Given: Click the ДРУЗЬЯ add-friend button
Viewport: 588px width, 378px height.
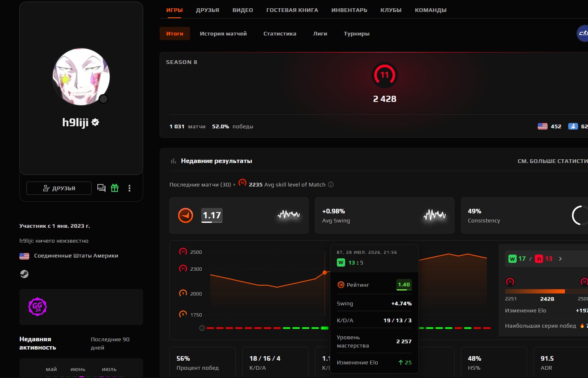Looking at the screenshot, I should click(59, 188).
